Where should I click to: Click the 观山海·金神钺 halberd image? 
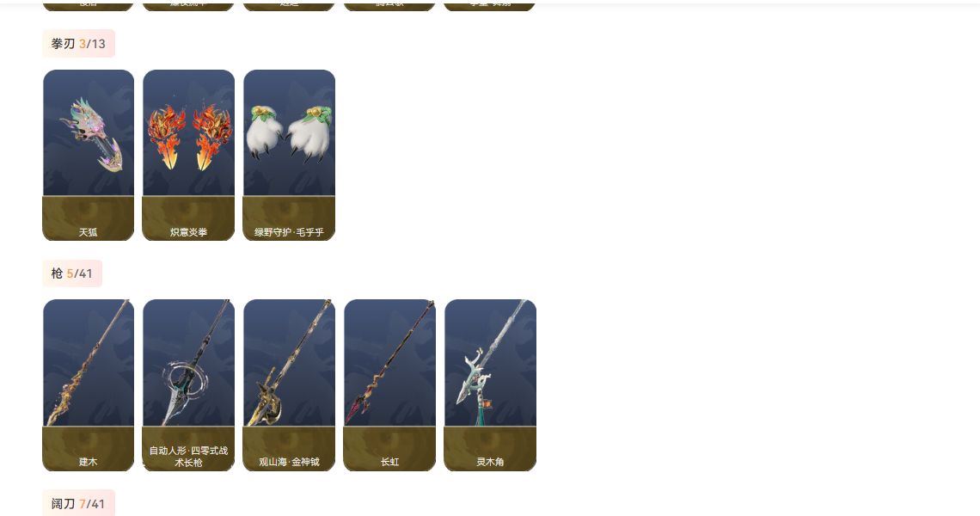[290, 363]
